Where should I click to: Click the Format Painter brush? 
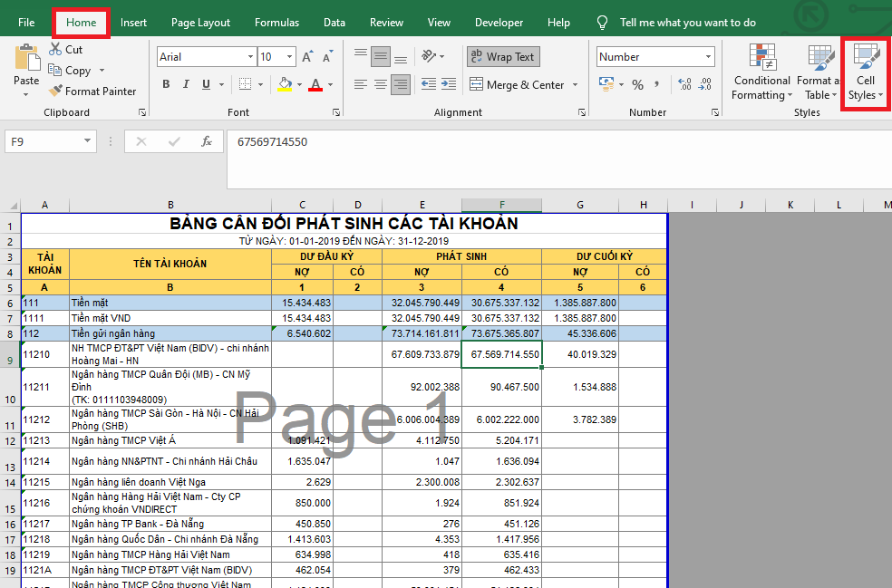pos(56,92)
